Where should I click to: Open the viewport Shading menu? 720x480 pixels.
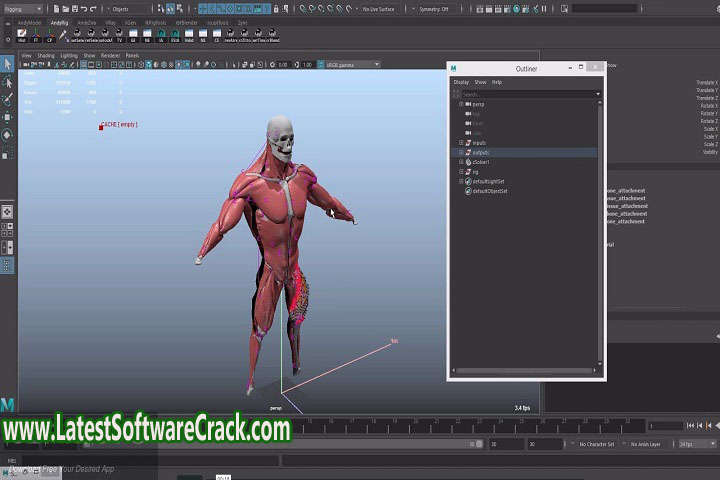coord(46,56)
